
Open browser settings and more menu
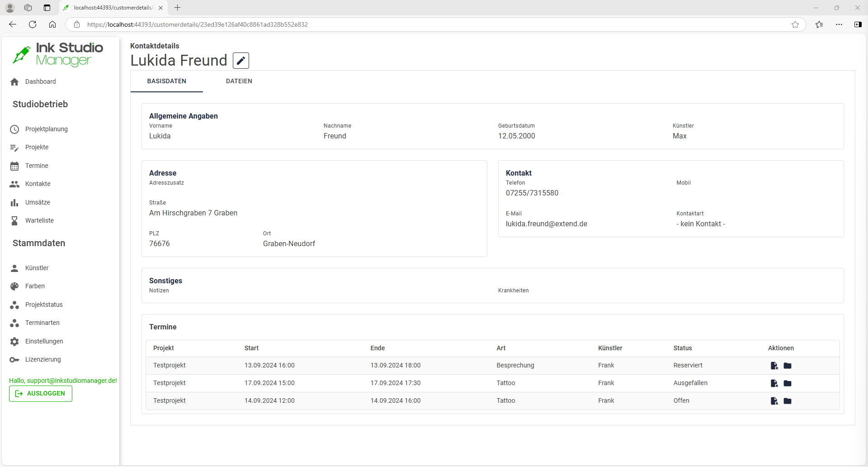tap(839, 24)
